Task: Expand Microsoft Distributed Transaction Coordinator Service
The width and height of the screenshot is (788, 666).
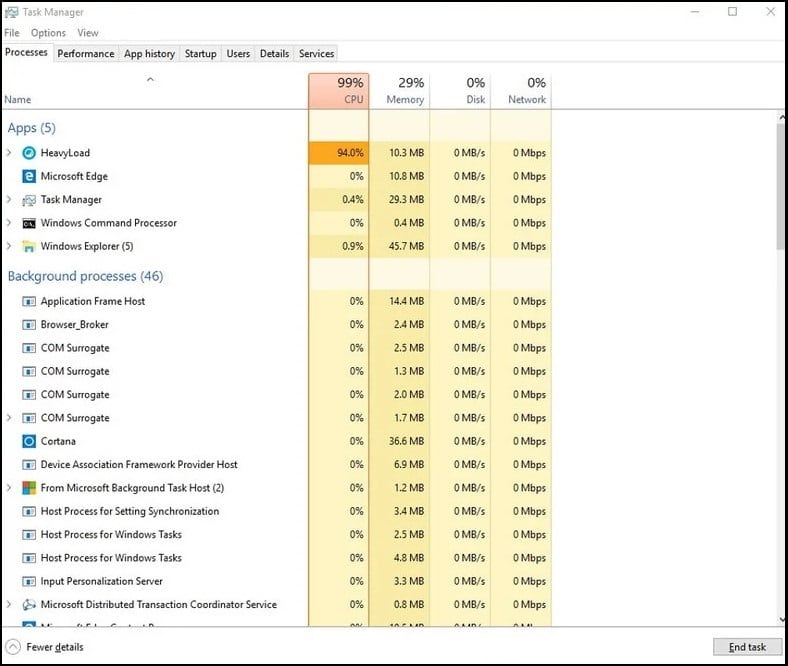Action: click(9, 605)
